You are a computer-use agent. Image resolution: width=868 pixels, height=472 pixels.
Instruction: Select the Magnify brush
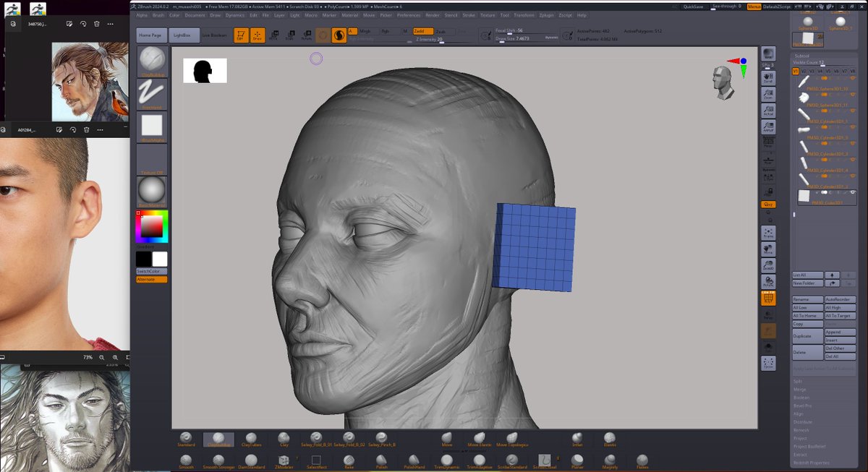click(610, 462)
